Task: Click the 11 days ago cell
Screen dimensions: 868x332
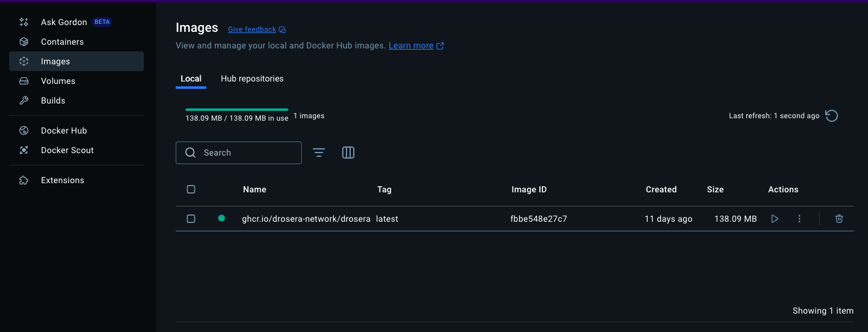Action: coord(668,219)
